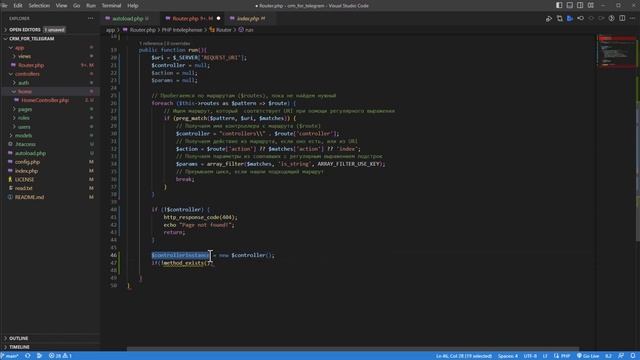Click the app breadcrumb segment
The image size is (640, 360).
coord(110,30)
